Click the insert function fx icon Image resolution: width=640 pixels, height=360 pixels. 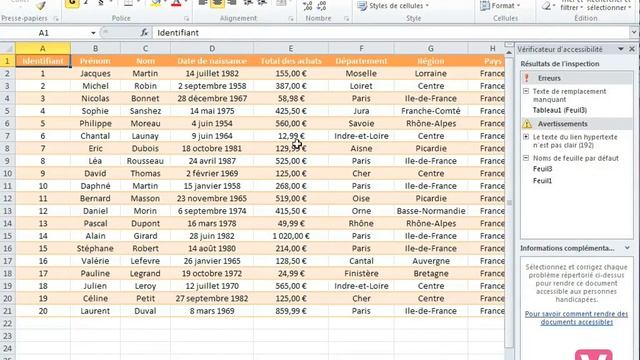[x=144, y=33]
